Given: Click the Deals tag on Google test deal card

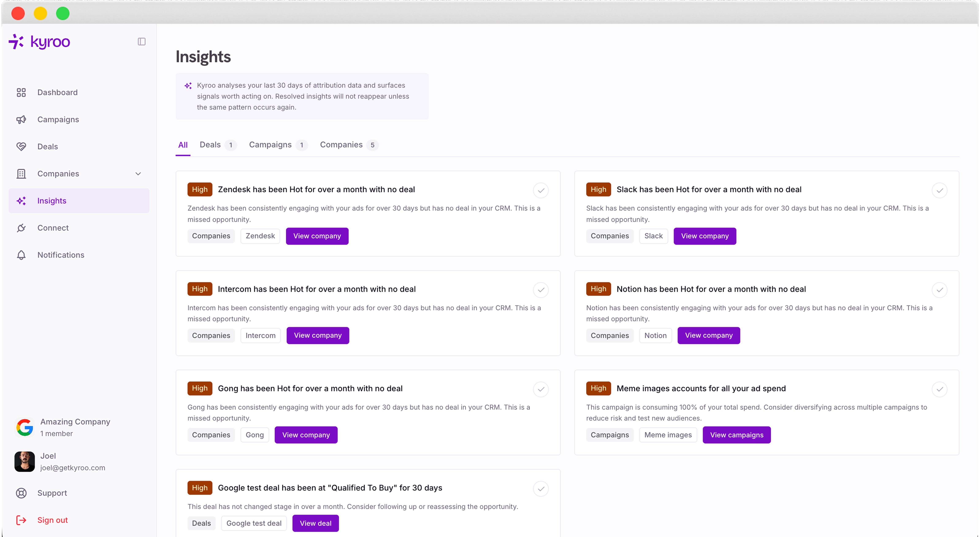Looking at the screenshot, I should [201, 523].
